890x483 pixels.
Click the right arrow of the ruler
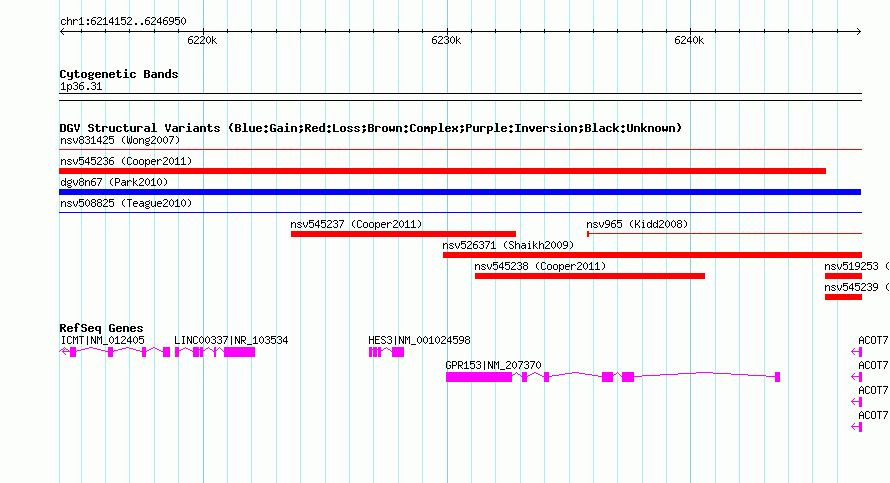859,32
